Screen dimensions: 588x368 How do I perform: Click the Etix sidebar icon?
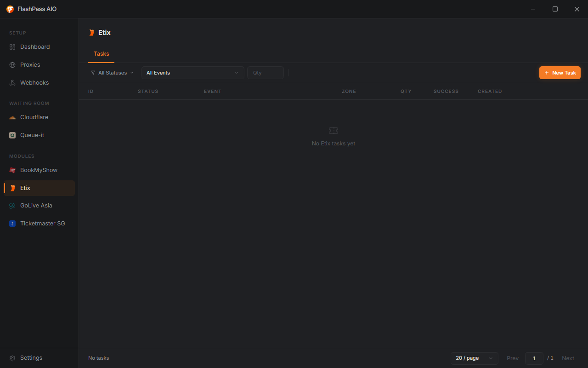point(12,188)
